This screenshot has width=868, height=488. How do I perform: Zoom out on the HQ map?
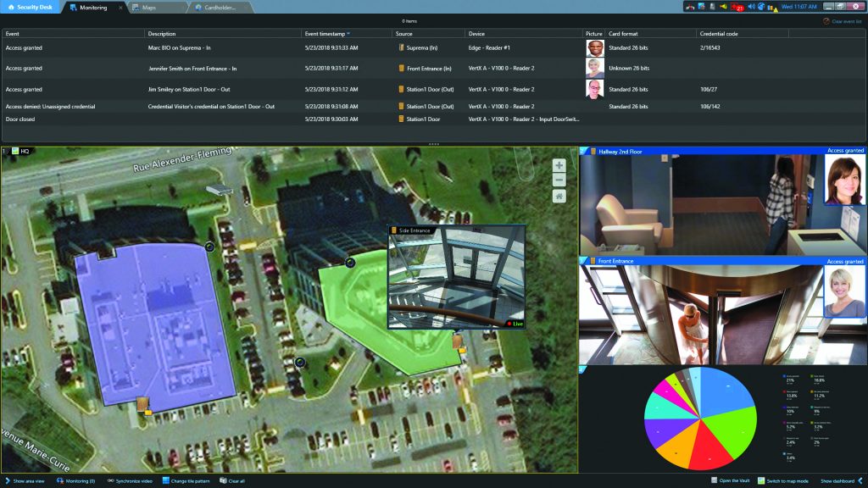coord(558,180)
